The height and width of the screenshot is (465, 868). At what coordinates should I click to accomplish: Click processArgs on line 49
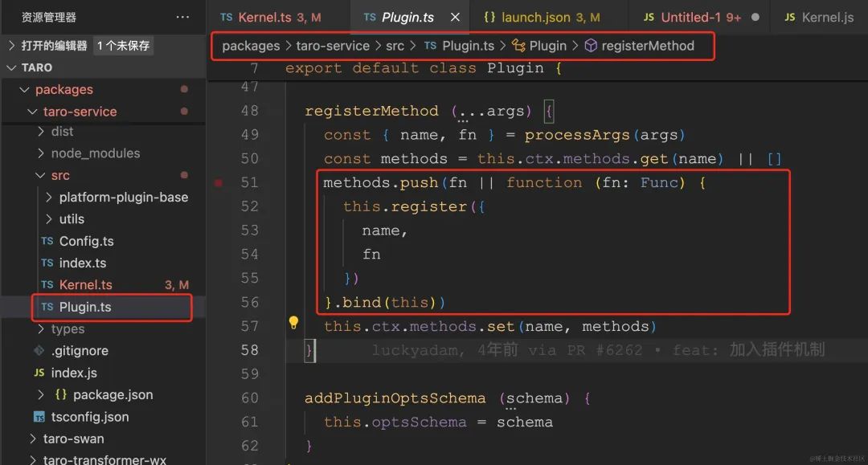point(577,135)
